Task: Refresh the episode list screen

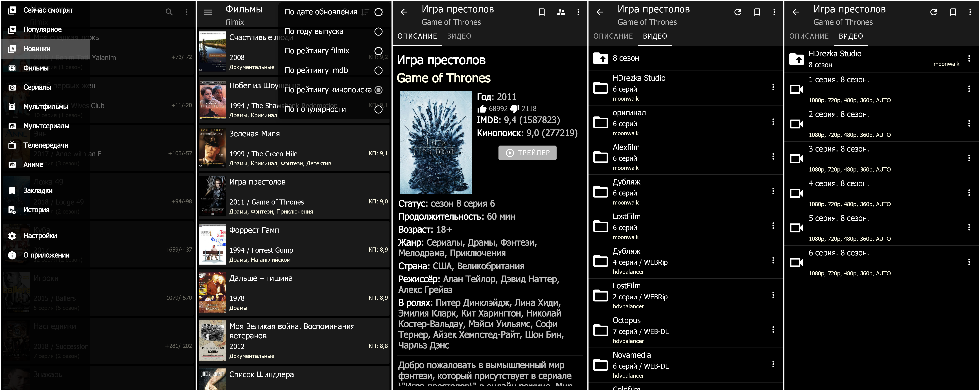Action: click(934, 12)
